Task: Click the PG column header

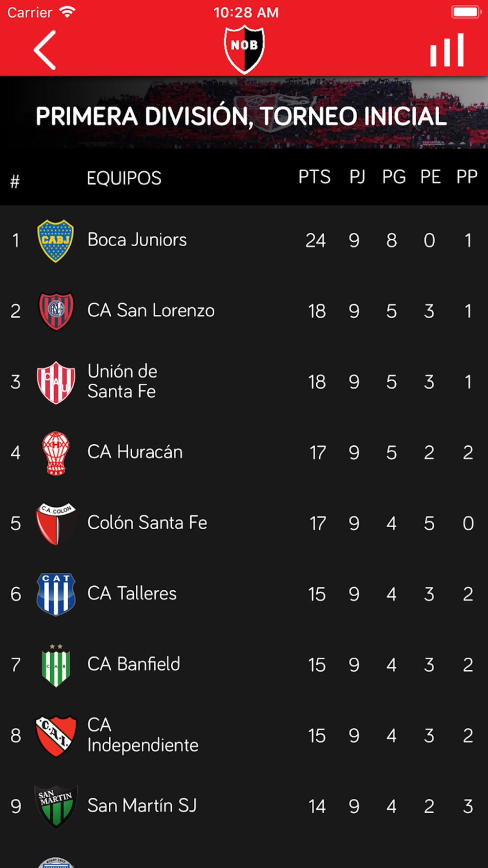Action: coord(394,177)
